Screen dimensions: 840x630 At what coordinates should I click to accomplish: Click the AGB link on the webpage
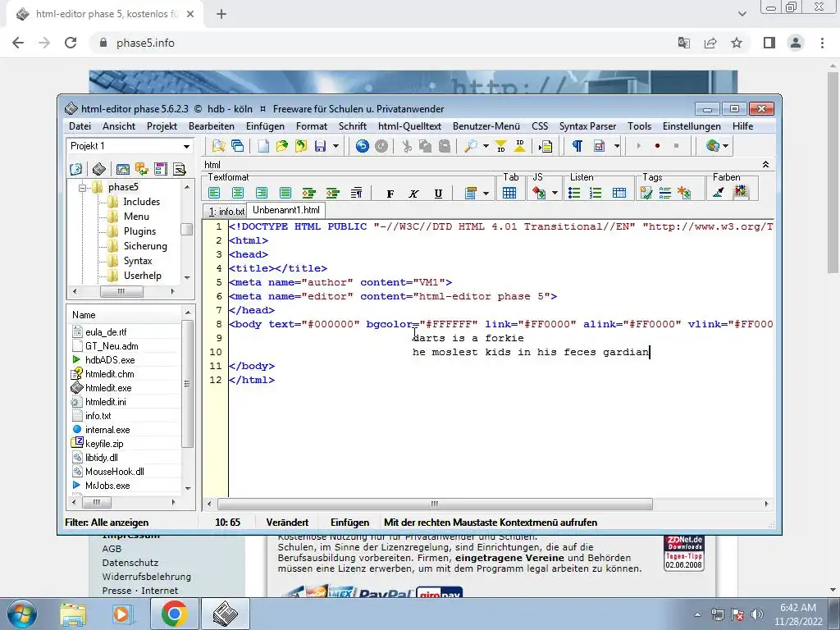click(112, 549)
